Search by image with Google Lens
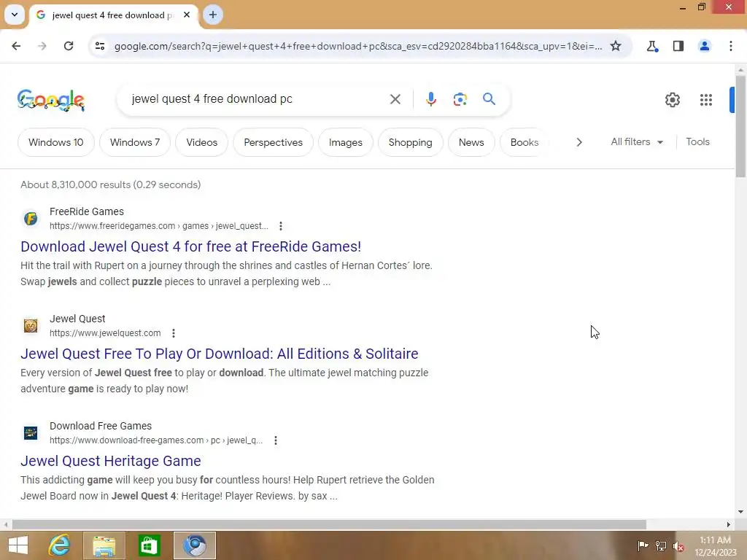747x560 pixels. 460,99
